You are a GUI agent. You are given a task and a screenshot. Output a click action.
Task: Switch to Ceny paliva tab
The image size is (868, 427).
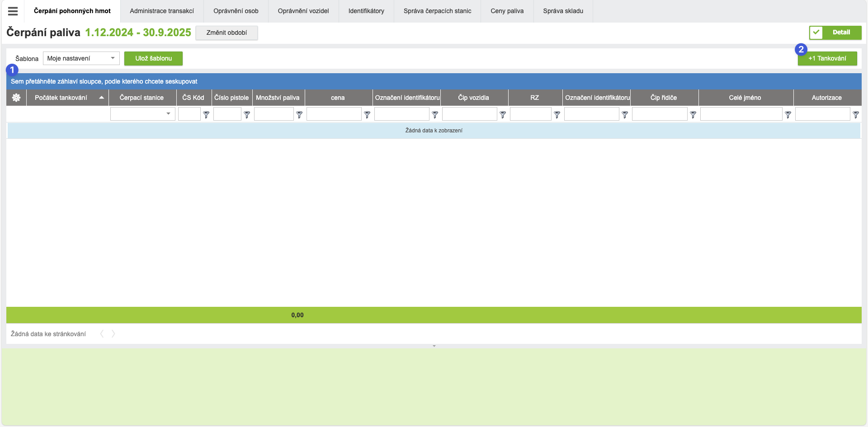pos(507,11)
